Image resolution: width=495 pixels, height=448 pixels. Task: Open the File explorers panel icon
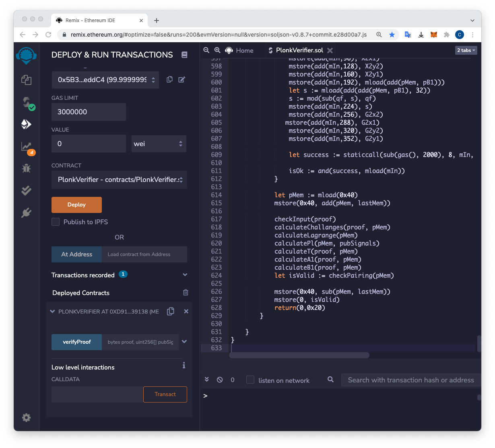click(27, 80)
